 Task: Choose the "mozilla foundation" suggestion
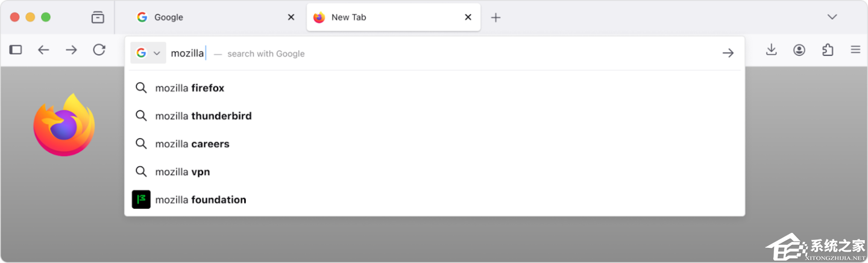(201, 200)
